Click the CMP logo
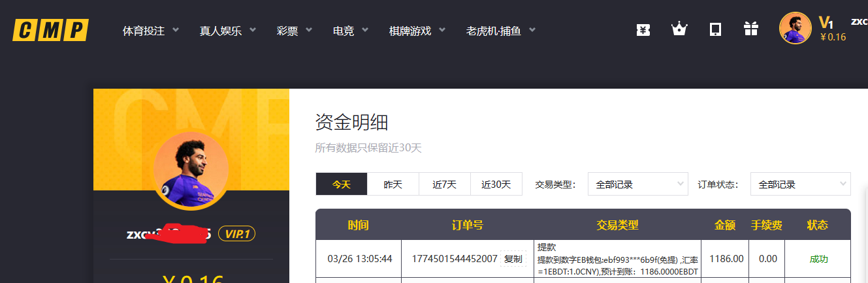Viewport: 868px width, 283px height. tap(50, 30)
